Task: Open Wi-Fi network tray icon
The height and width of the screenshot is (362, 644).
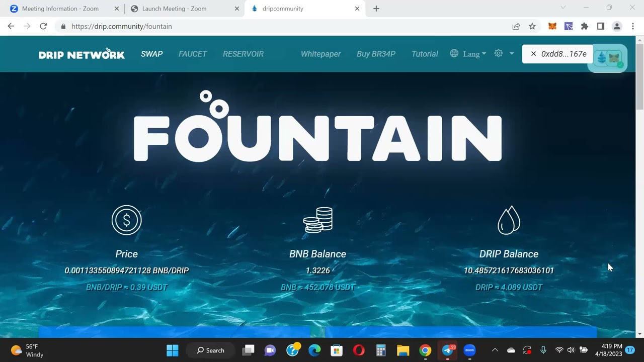Action: pos(559,350)
